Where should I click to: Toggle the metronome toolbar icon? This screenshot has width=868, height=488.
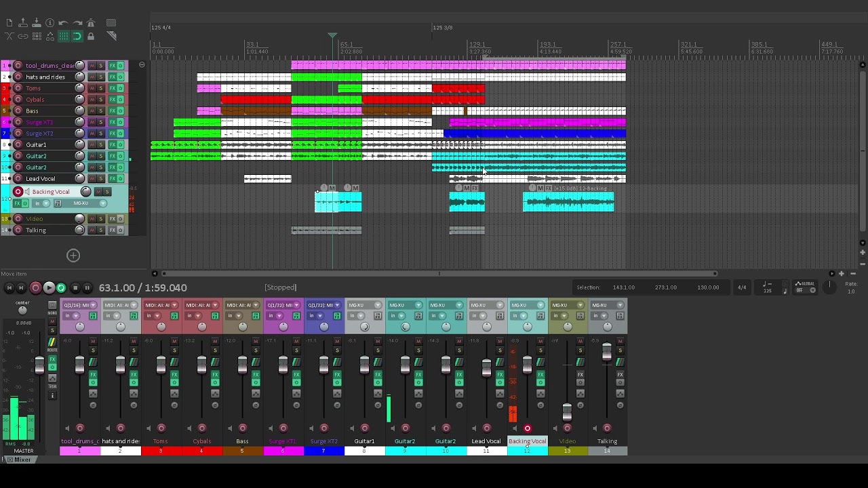coord(91,23)
